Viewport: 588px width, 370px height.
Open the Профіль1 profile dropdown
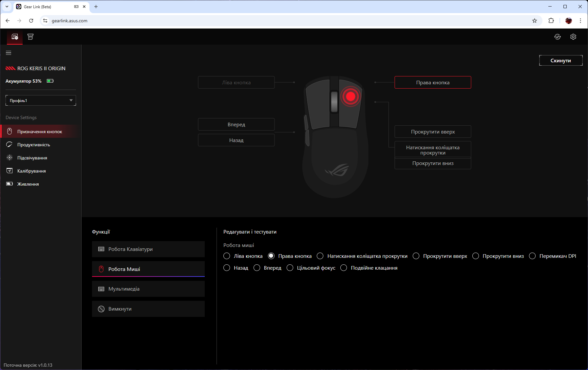41,100
